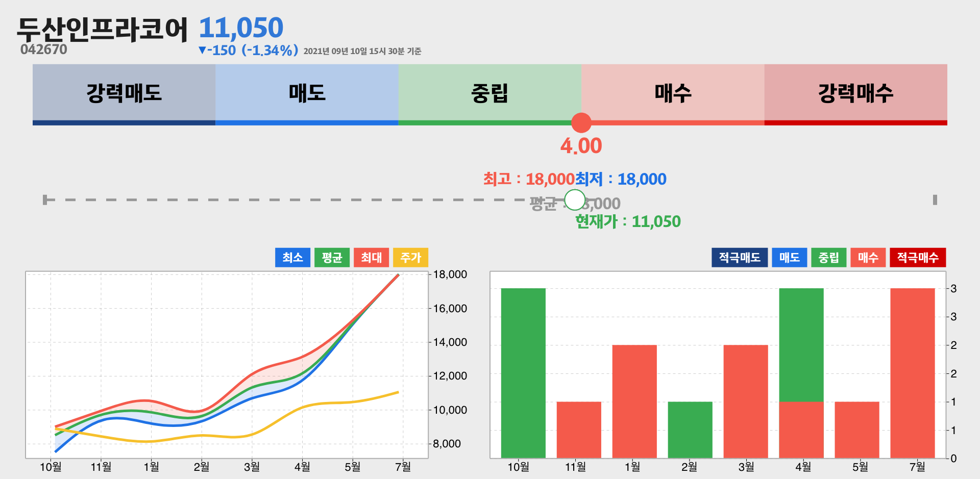Toggle the 최소 line legend
The height and width of the screenshot is (479, 980).
pos(293,258)
